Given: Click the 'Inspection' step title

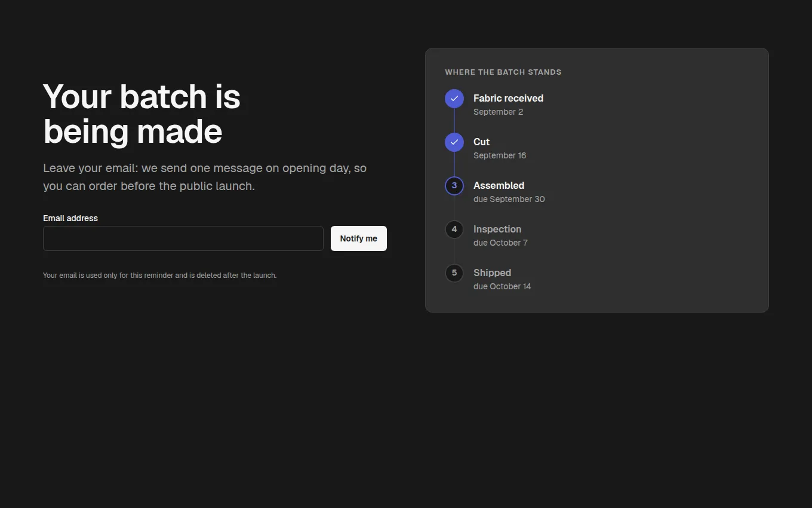Looking at the screenshot, I should (497, 229).
